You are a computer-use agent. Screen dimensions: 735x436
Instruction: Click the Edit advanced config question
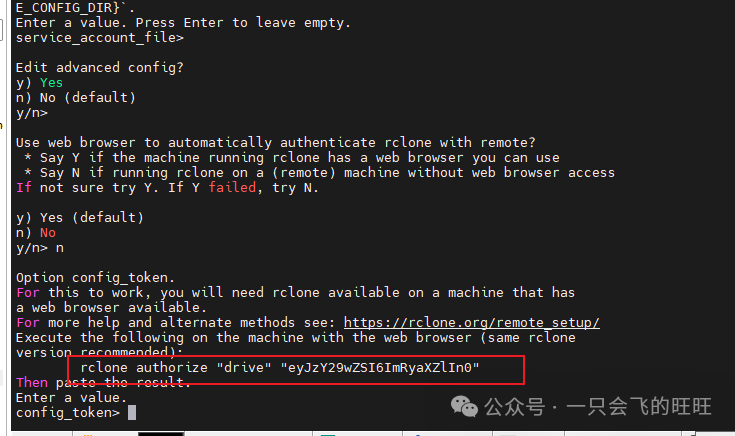pyautogui.click(x=100, y=68)
